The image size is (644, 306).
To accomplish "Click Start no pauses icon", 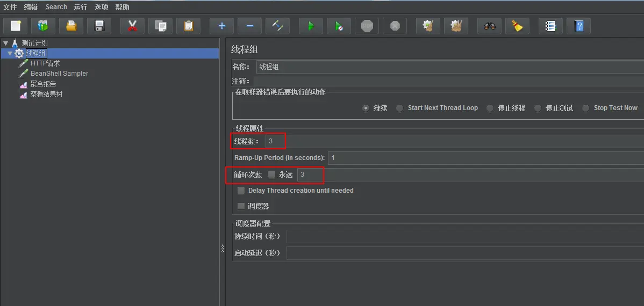I will [x=339, y=26].
